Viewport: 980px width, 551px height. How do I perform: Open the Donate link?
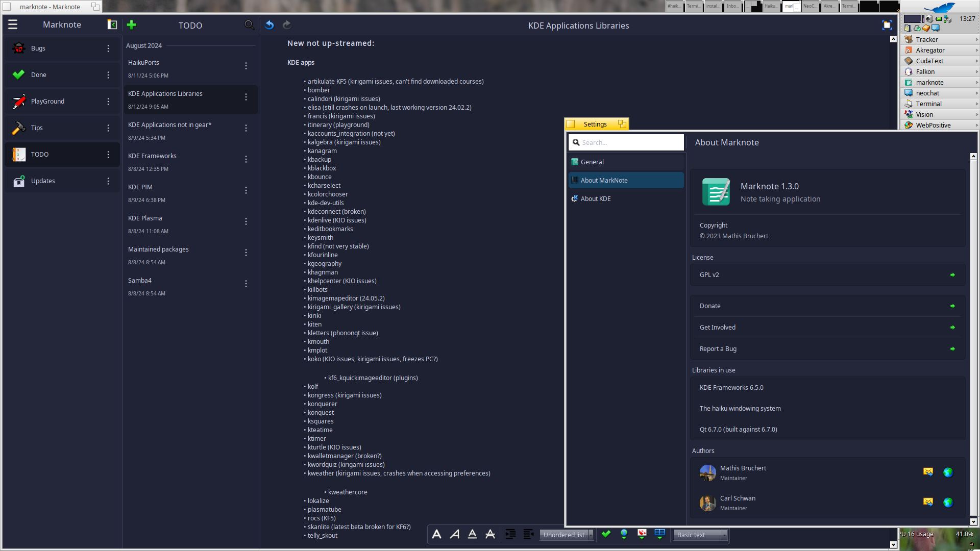827,306
